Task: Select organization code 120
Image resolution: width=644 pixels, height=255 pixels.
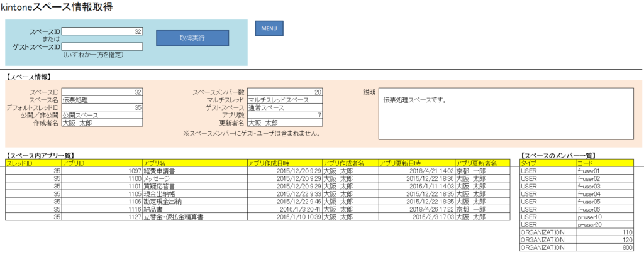Action: [x=605, y=240]
